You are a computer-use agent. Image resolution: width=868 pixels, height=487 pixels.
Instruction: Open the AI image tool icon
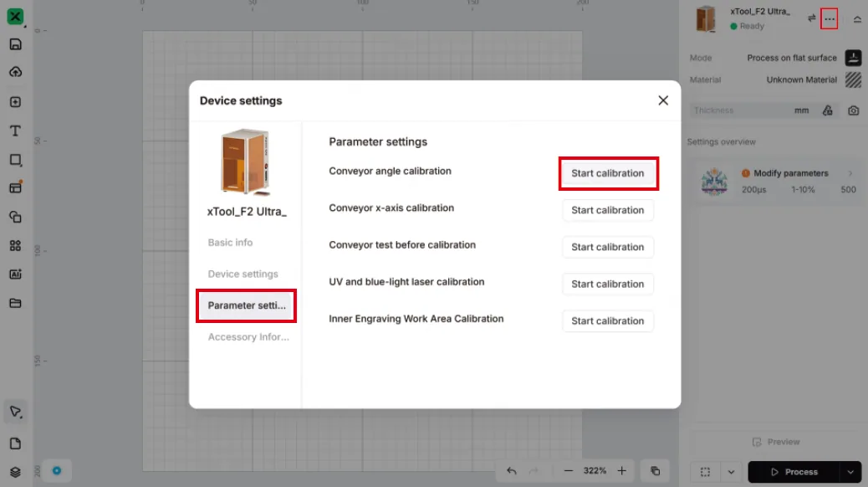pyautogui.click(x=16, y=274)
